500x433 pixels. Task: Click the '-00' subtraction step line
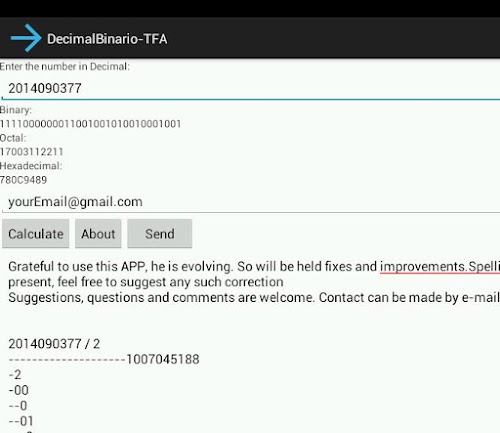tap(19, 390)
